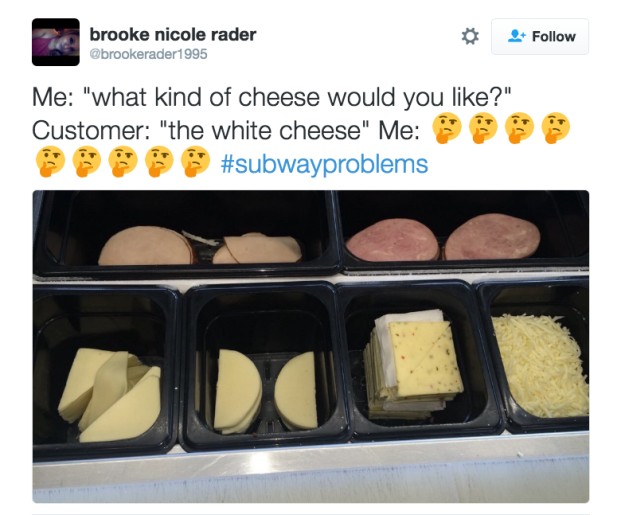Click the pepper jack cheese stack in photo
The height and width of the screenshot is (515, 625).
(x=413, y=364)
